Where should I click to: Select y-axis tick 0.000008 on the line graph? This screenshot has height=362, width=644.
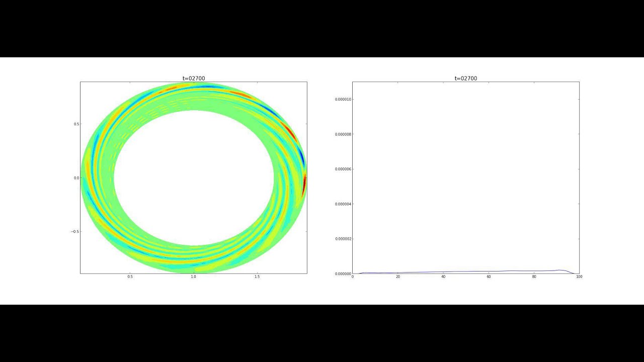coord(344,134)
